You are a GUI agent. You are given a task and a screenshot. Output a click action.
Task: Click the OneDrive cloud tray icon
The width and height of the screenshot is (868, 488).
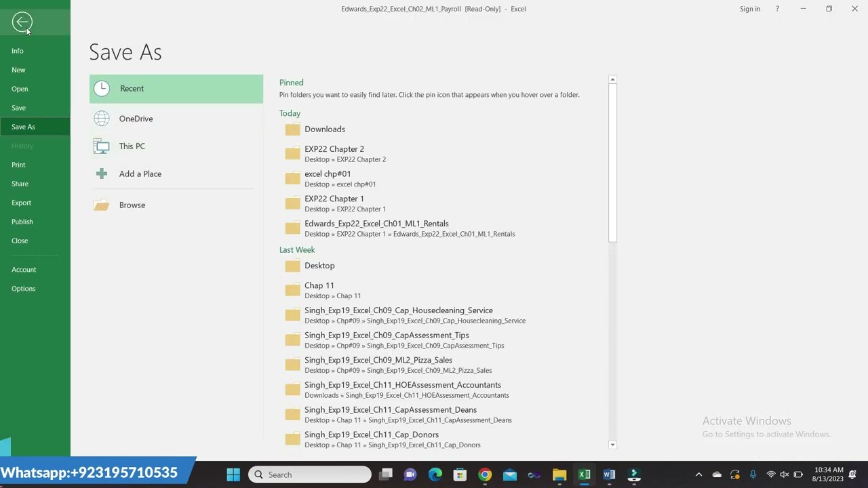717,474
